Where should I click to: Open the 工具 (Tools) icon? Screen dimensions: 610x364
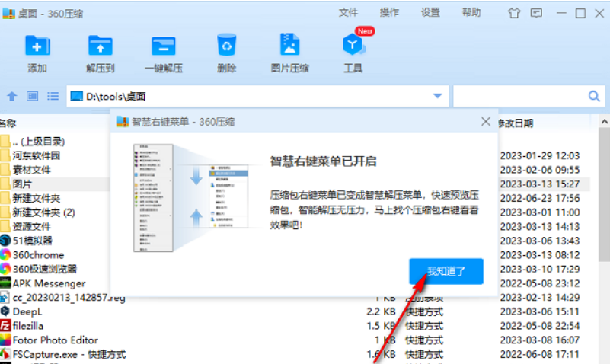[x=353, y=44]
